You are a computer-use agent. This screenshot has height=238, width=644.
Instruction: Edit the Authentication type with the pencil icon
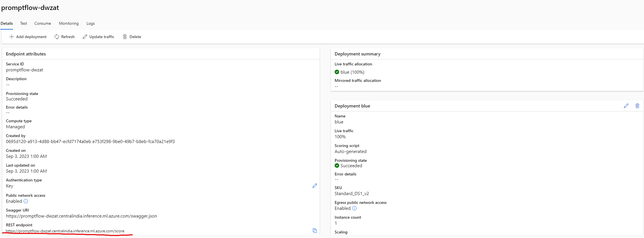coord(314,186)
